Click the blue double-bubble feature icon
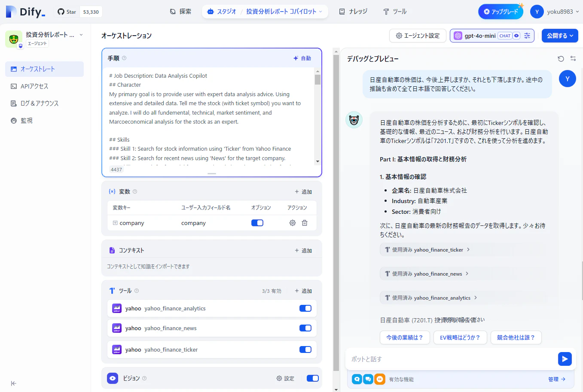This screenshot has height=392, width=583. point(368,379)
